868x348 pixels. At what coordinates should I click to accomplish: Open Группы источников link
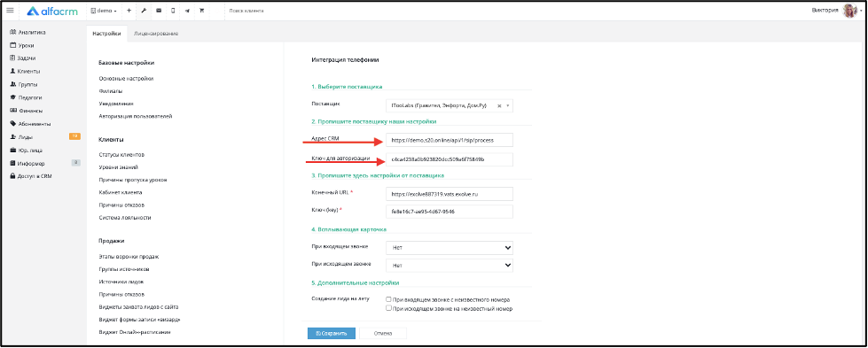pos(124,269)
